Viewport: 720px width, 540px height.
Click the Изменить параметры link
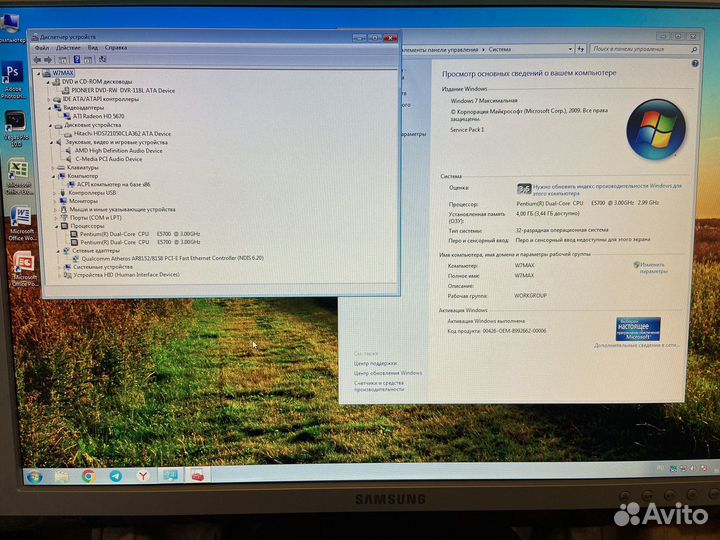click(652, 268)
